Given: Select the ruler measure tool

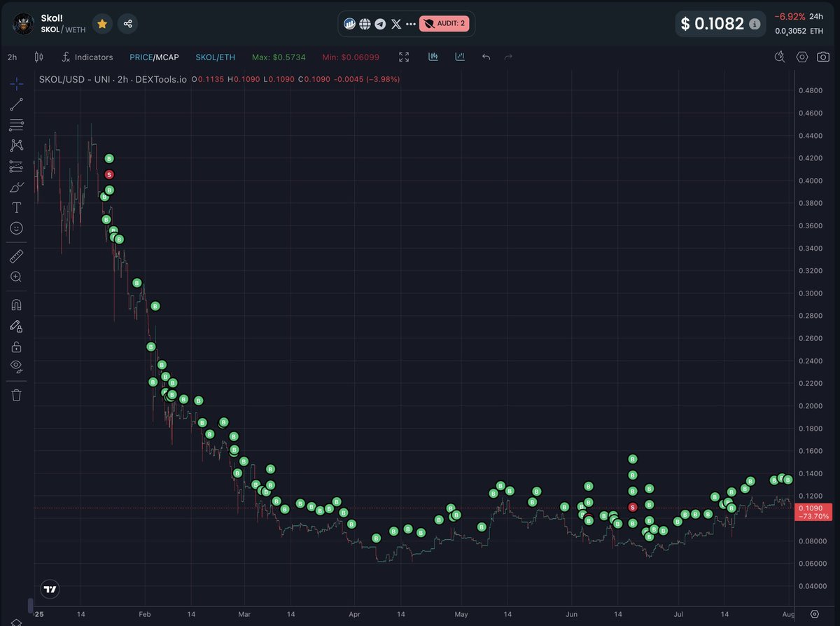Looking at the screenshot, I should [16, 256].
